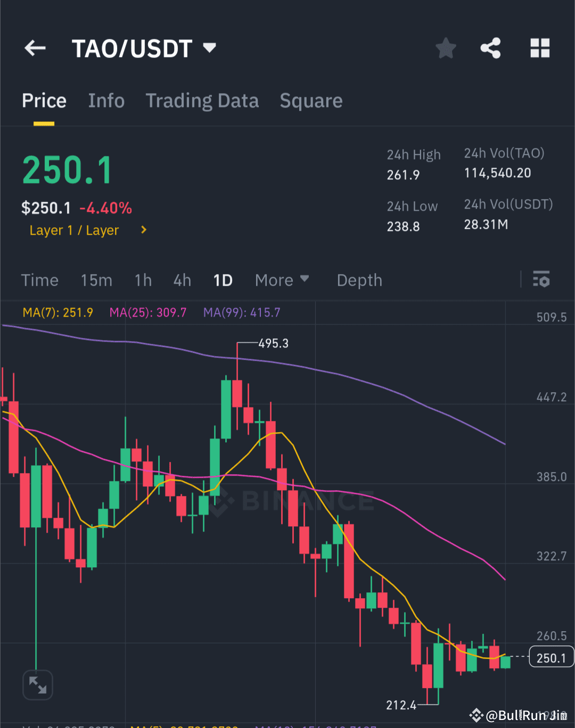Tap the MA(99): 415.7 indicator label
575x728 pixels.
(x=242, y=312)
